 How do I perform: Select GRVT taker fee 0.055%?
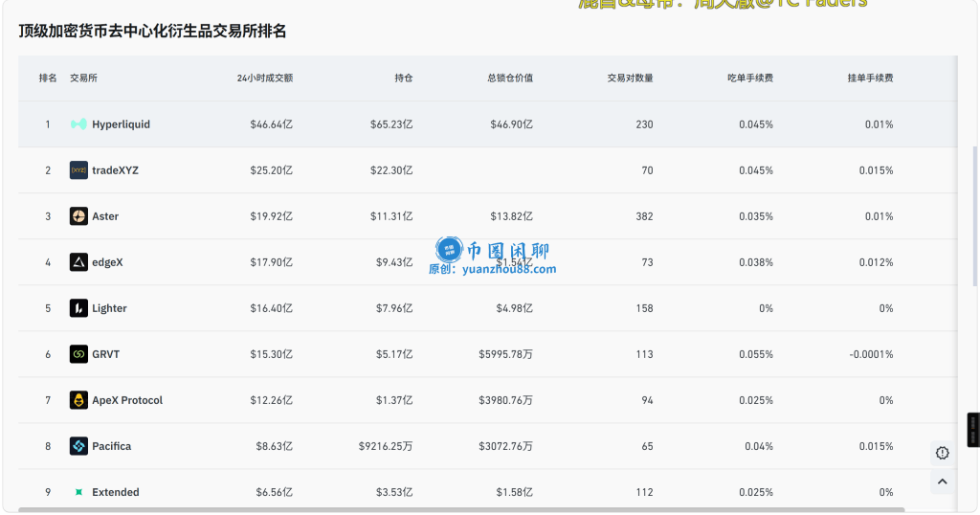pos(756,354)
